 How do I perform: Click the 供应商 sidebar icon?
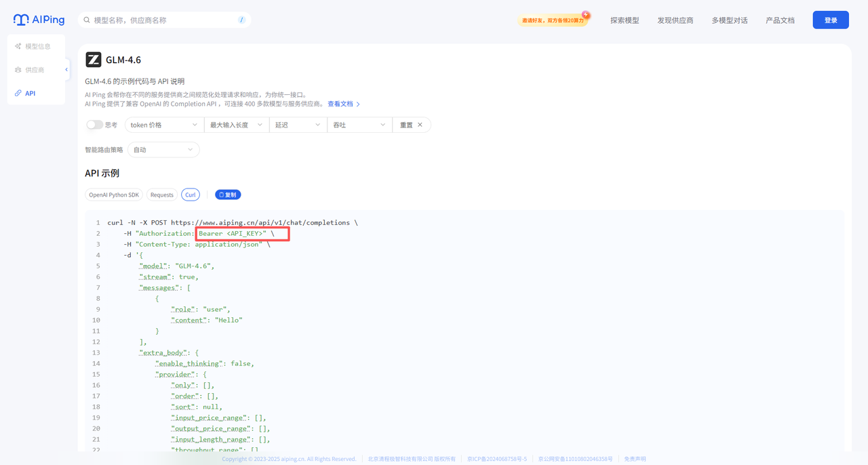[18, 70]
